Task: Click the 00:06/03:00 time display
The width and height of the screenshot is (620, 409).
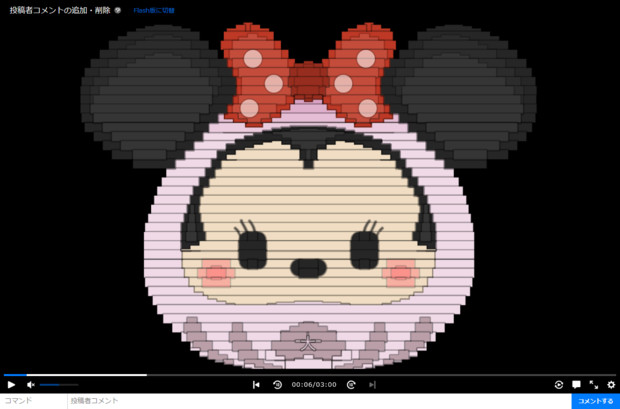Action: (x=314, y=384)
